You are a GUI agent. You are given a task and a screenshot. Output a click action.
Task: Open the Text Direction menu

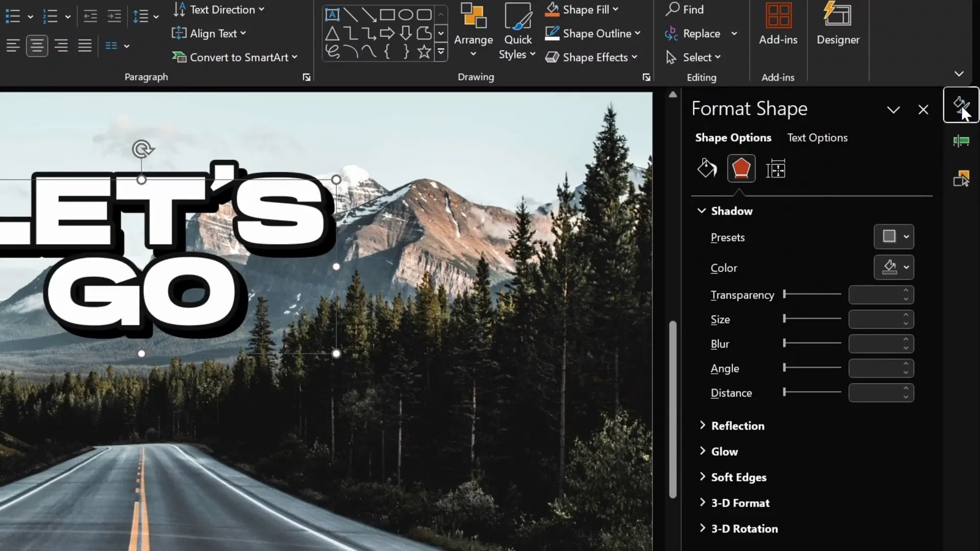(218, 10)
